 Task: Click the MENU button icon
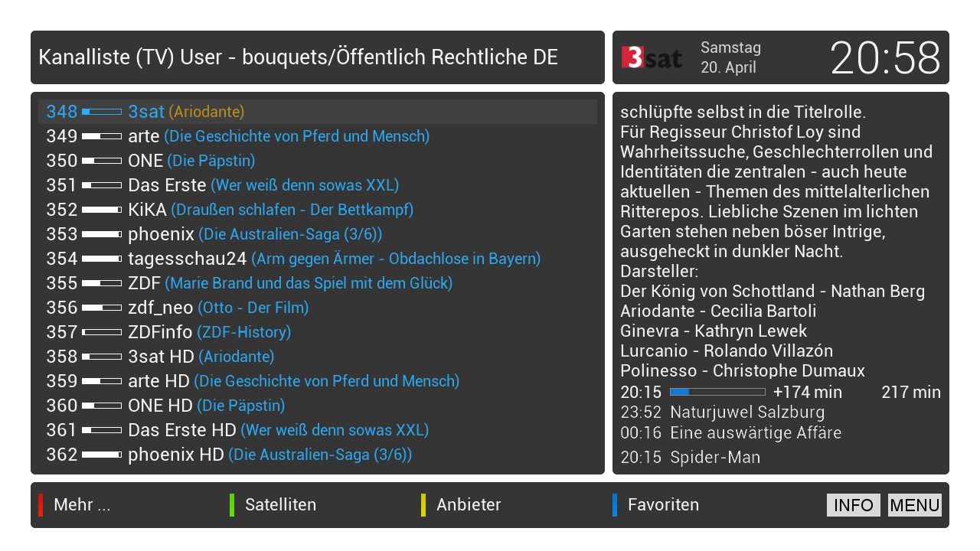(915, 505)
